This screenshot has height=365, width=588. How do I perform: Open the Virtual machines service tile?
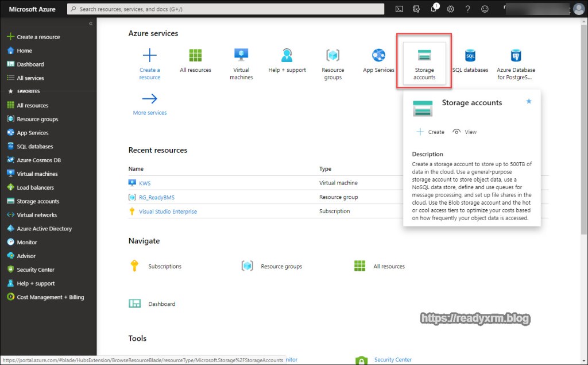(241, 64)
